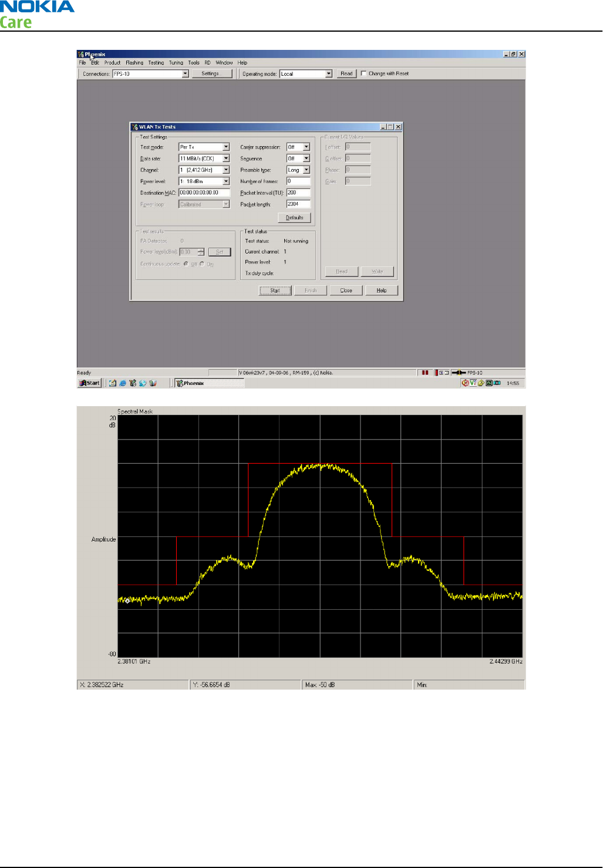The width and height of the screenshot is (603, 868).
Task: Open the Testing menu
Action: 156,63
